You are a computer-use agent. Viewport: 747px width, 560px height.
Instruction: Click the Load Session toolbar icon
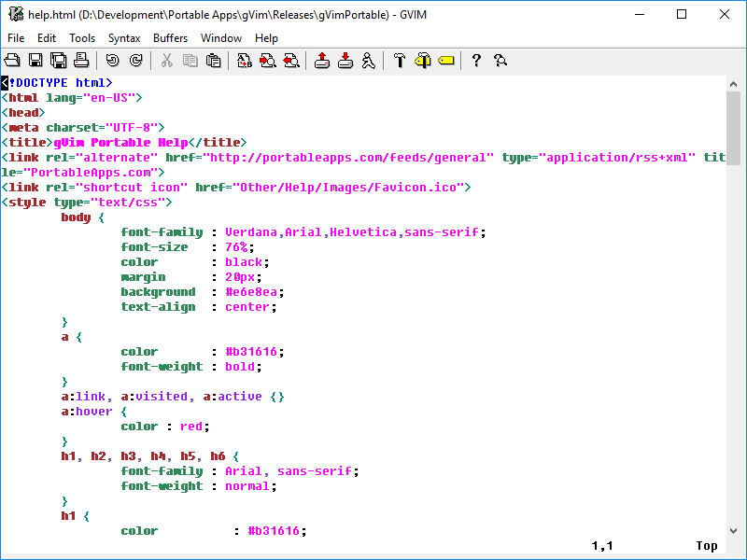pos(322,61)
